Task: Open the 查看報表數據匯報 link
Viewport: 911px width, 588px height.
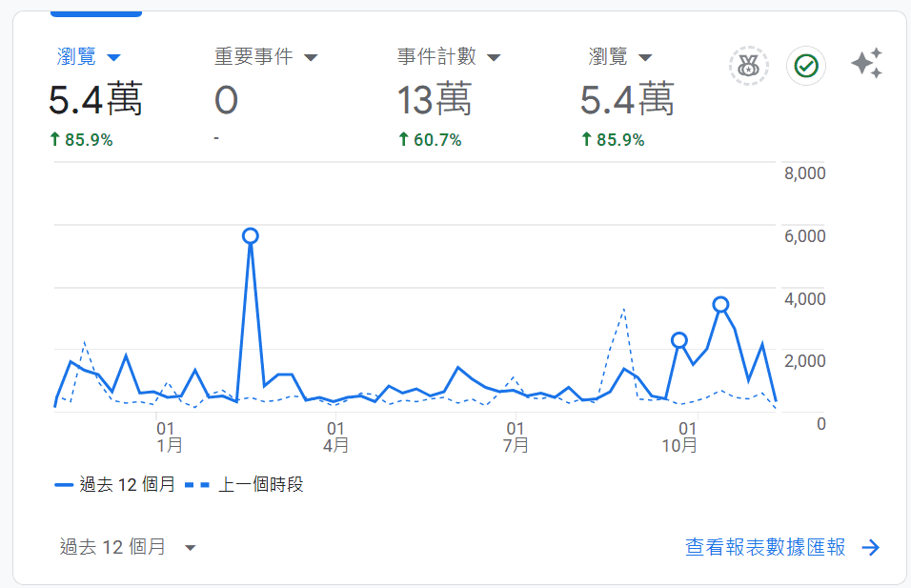Action: coord(765,547)
